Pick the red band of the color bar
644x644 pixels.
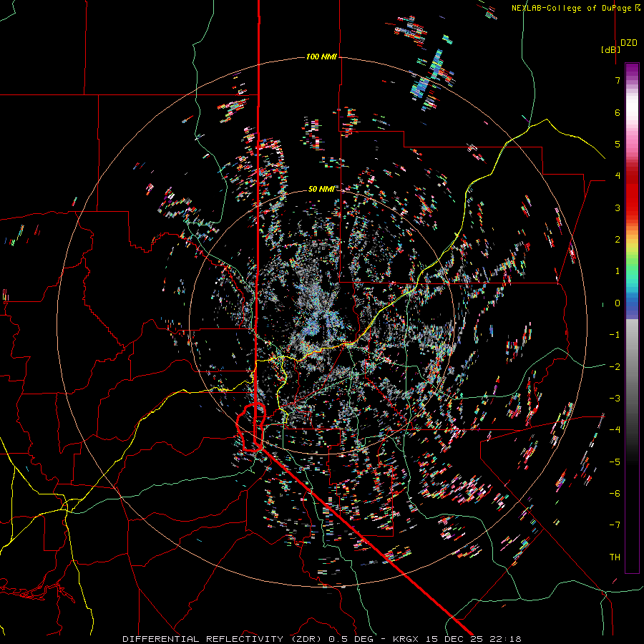click(632, 193)
